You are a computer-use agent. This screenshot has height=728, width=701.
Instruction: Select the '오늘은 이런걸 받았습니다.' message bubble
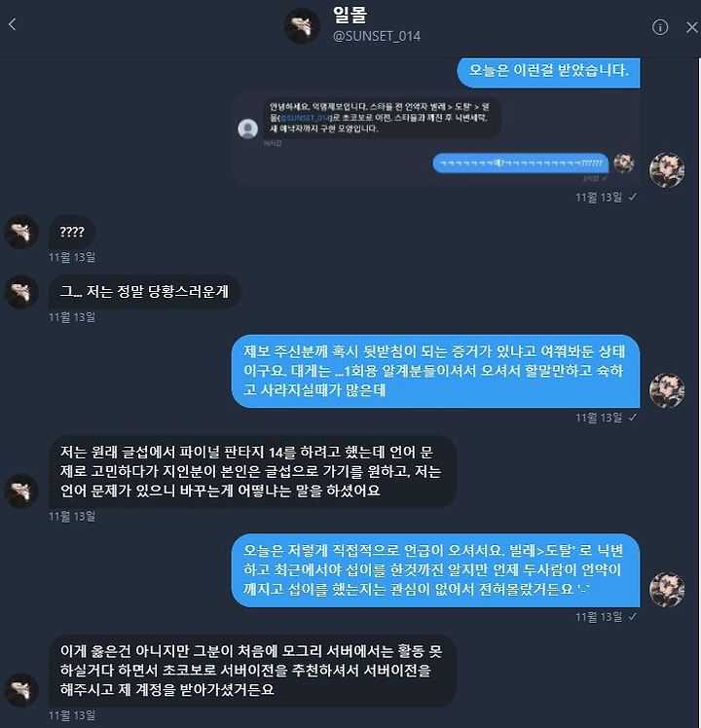(x=548, y=71)
